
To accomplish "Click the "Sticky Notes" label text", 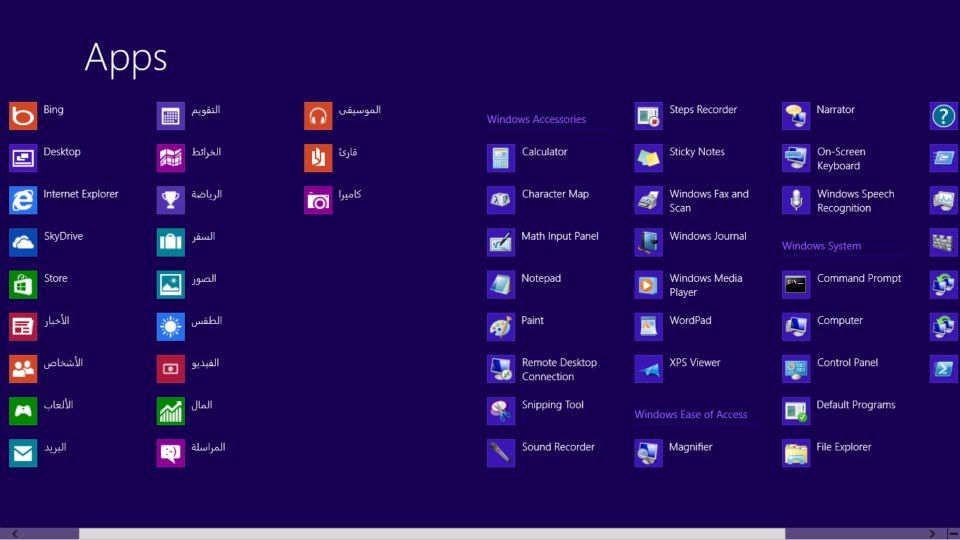I will [x=697, y=152].
